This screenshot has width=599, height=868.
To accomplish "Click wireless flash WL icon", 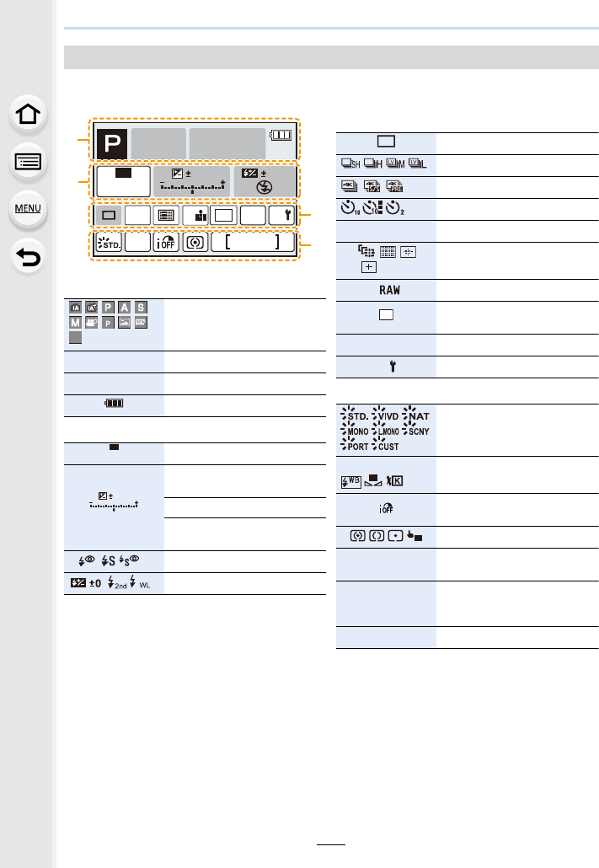I will coord(140,583).
